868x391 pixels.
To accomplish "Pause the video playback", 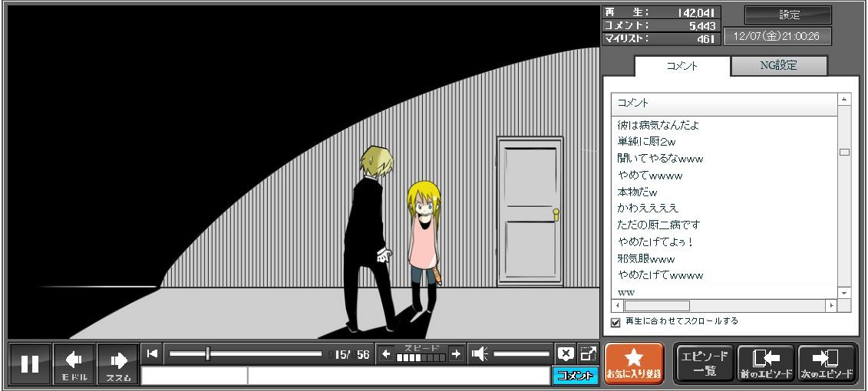I will click(30, 363).
